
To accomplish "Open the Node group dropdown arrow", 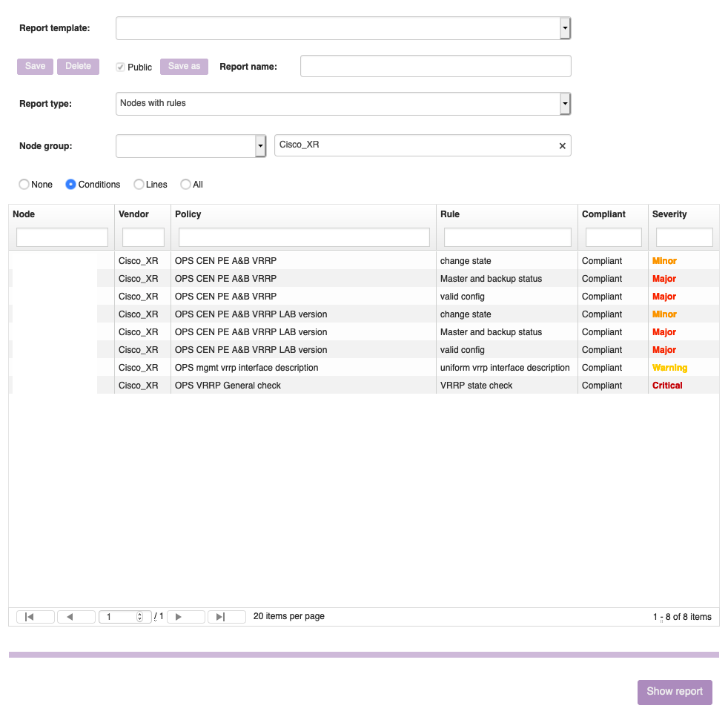I will click(x=260, y=146).
